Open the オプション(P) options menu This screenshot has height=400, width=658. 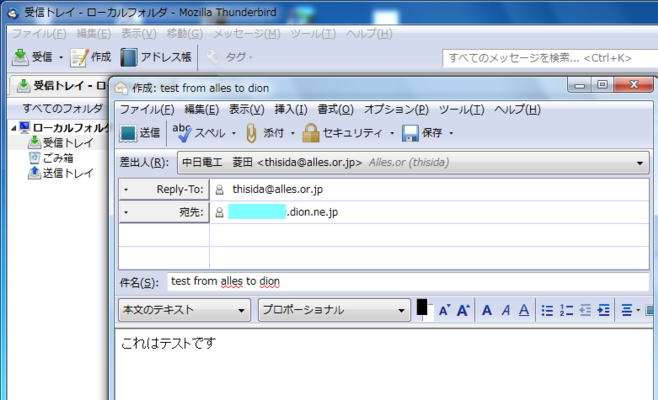point(396,110)
